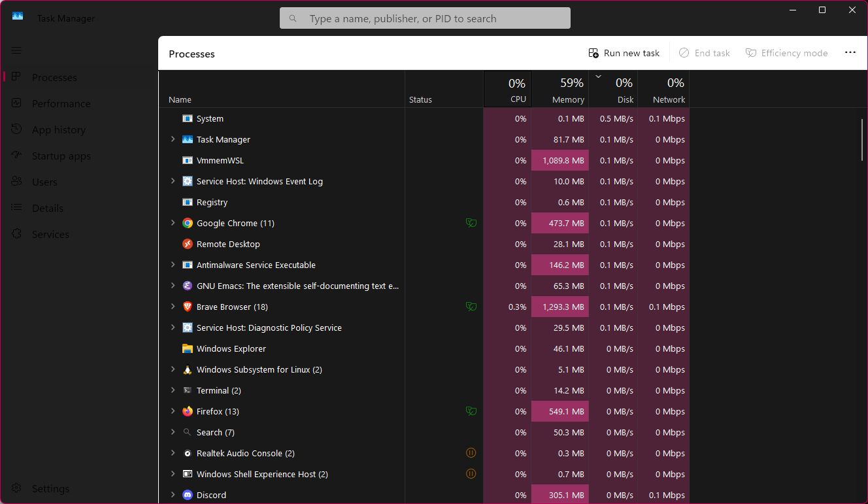The image size is (868, 504).
Task: Expand the Terminal (2) group
Action: (x=173, y=390)
